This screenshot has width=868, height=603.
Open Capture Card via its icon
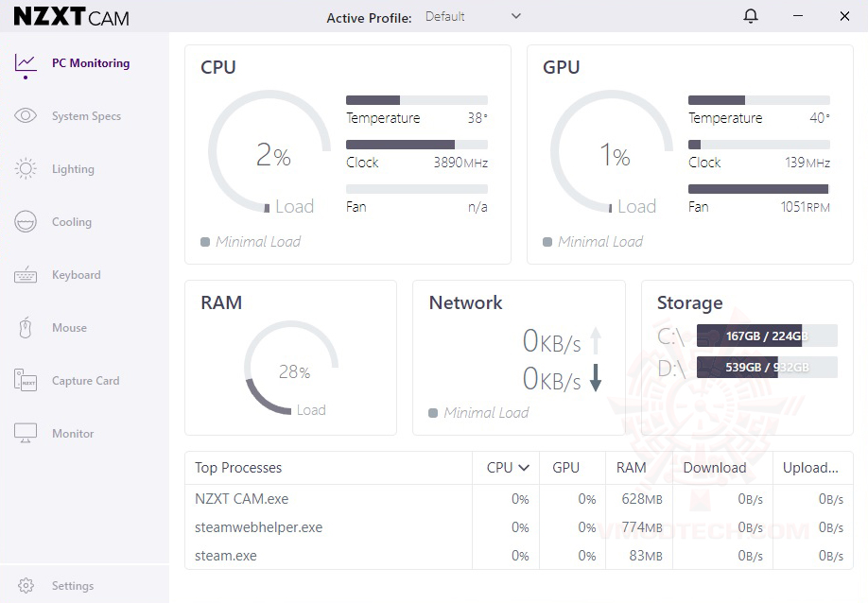point(26,381)
